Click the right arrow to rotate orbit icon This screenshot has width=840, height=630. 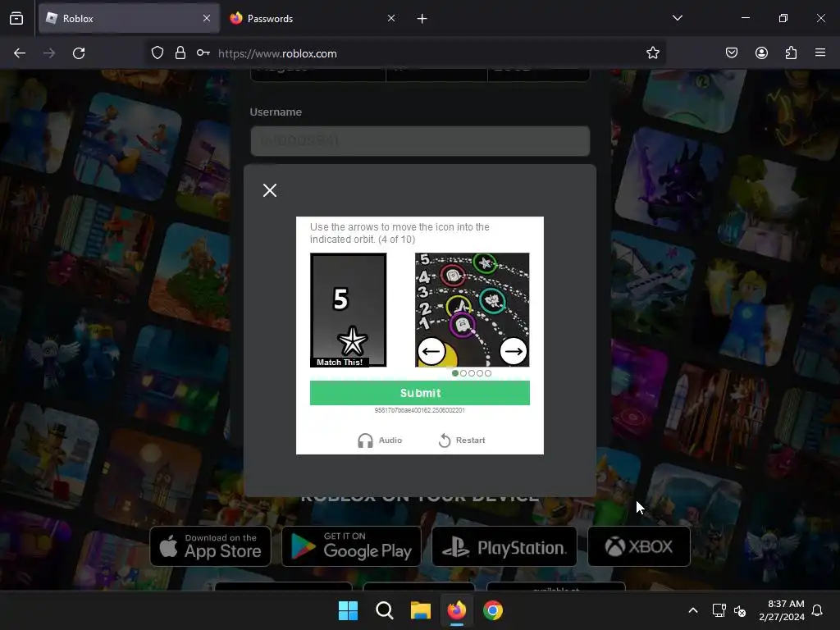pos(514,351)
